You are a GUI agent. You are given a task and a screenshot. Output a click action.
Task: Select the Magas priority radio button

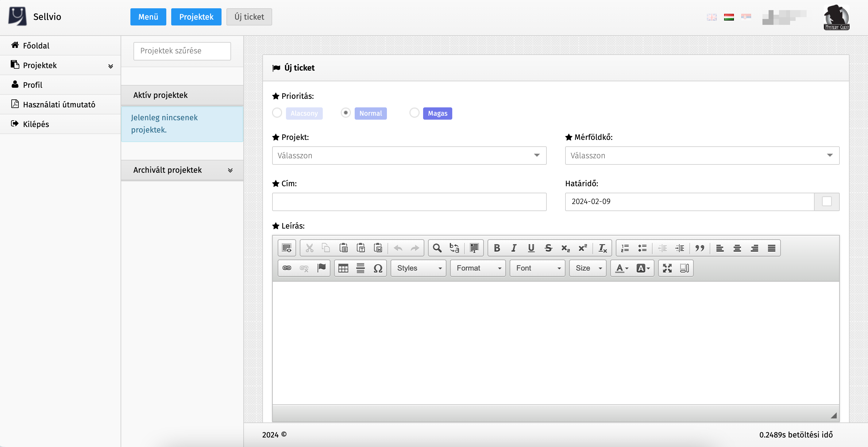414,113
